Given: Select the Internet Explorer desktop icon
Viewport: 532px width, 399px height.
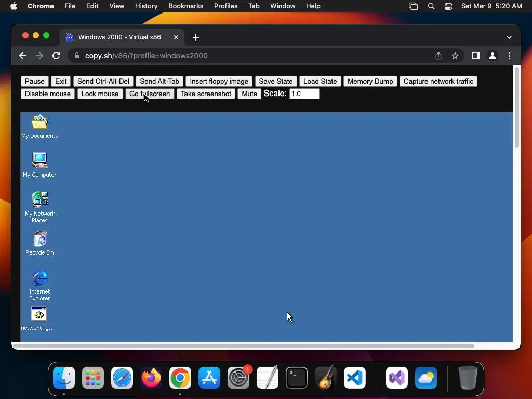Looking at the screenshot, I should tap(39, 285).
